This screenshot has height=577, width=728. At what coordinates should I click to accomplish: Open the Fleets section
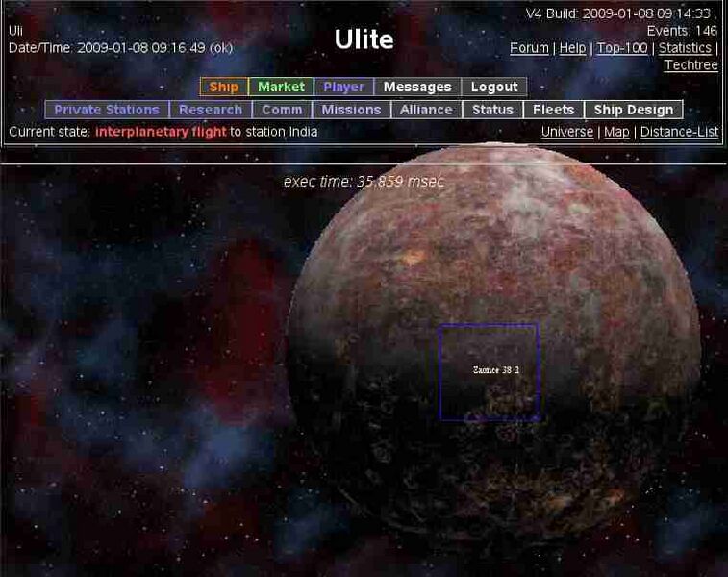[553, 110]
